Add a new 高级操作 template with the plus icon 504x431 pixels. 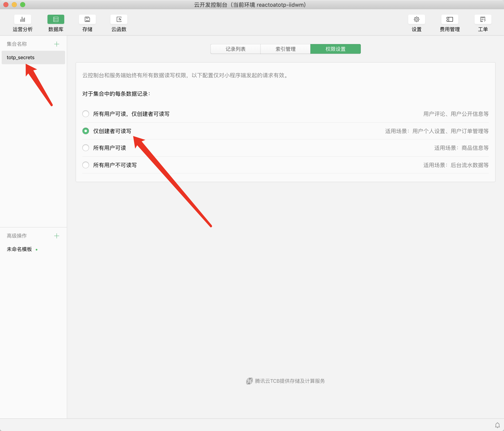coord(57,236)
